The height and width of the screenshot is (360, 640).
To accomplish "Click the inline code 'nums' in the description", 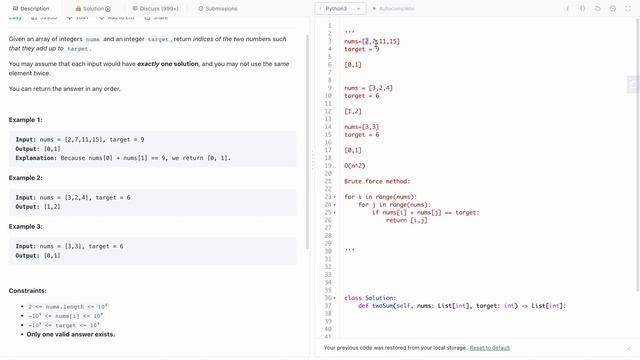I will (93, 40).
